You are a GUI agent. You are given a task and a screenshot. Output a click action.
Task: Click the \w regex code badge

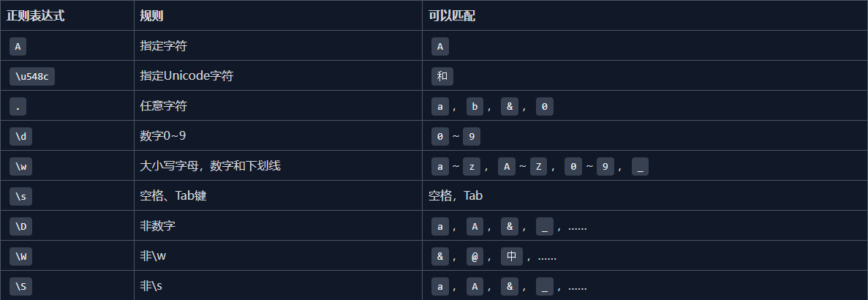tap(20, 166)
